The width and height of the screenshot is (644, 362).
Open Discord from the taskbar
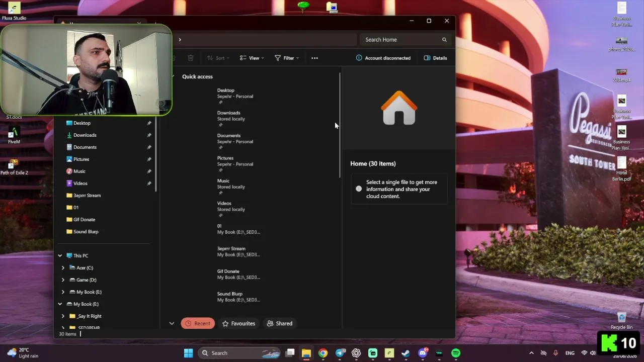423,353
